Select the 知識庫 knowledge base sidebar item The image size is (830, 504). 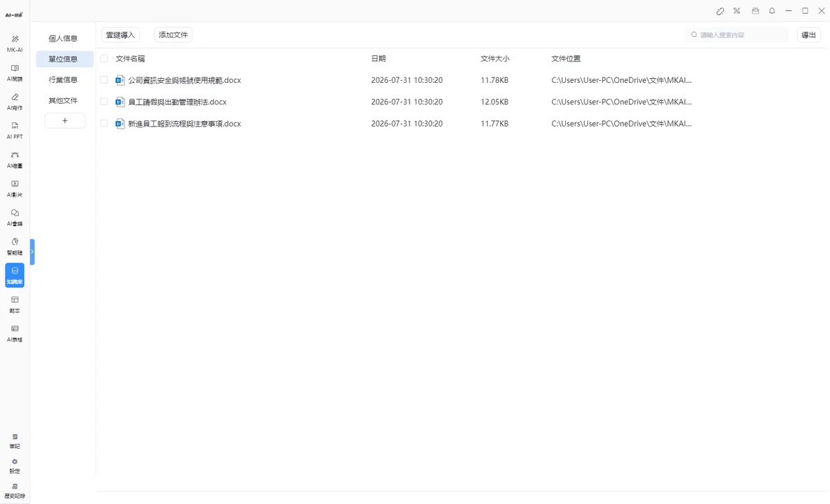(15, 275)
